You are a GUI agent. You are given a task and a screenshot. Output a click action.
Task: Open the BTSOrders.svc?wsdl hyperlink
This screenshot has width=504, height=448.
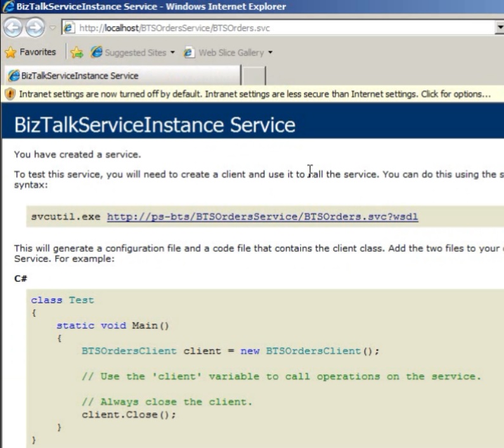pyautogui.click(x=262, y=216)
